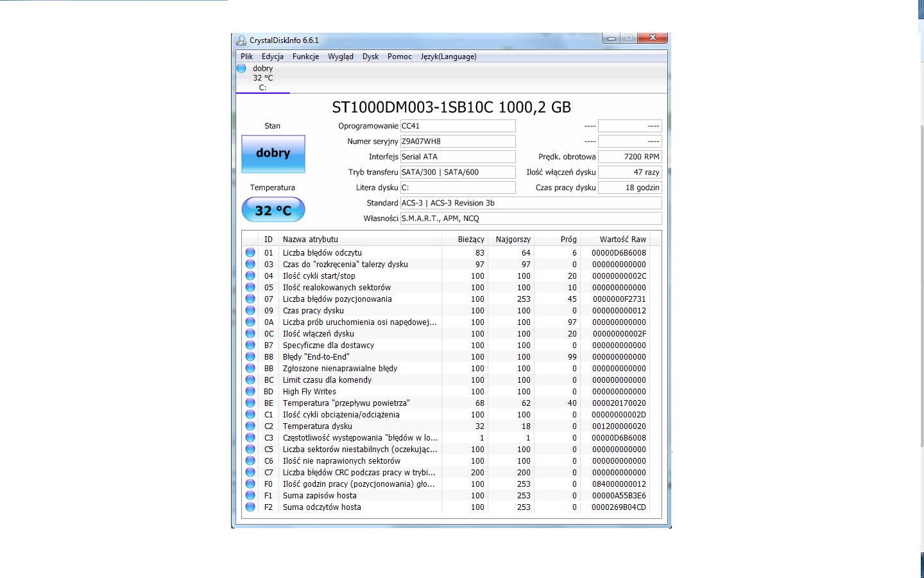
Task: Click the status orb for attribute C1
Action: [x=250, y=414]
